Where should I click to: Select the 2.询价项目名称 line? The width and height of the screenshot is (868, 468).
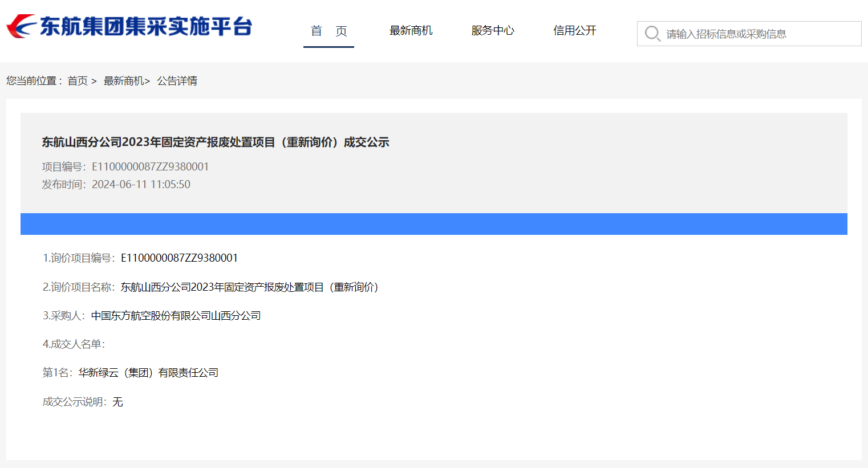[x=210, y=287]
